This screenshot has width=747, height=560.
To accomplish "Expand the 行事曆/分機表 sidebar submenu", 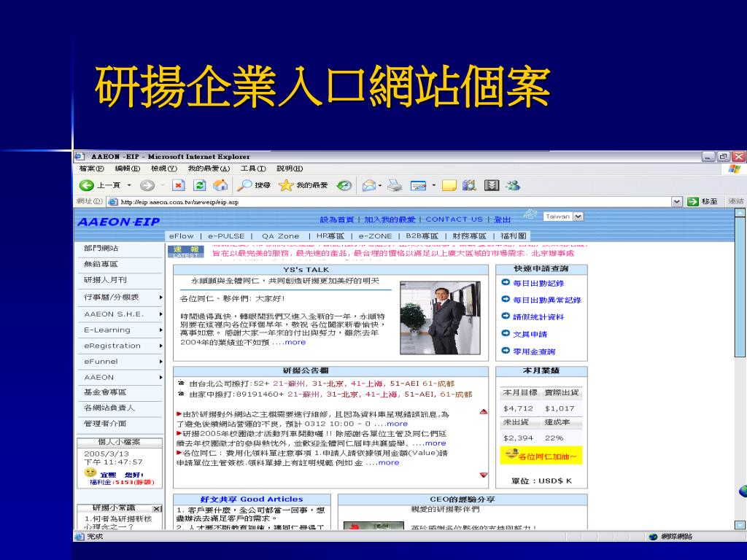I will [x=161, y=297].
